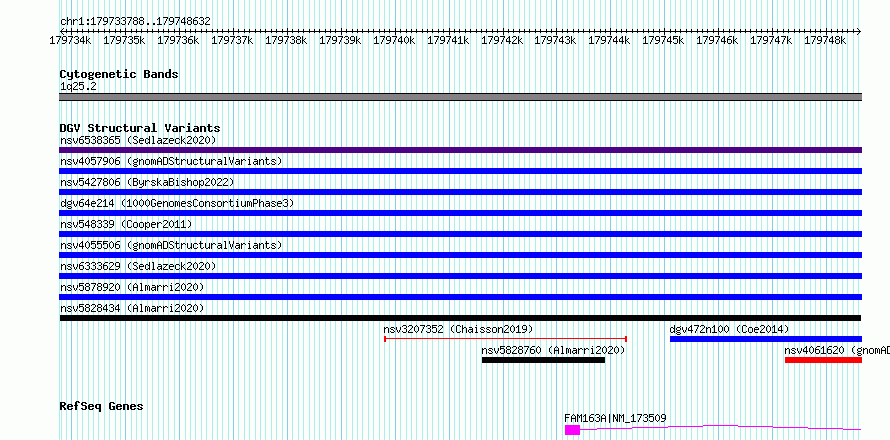Screen dimensions: 890x440
Task: Click ruler position 179744k
Action: 610,41
